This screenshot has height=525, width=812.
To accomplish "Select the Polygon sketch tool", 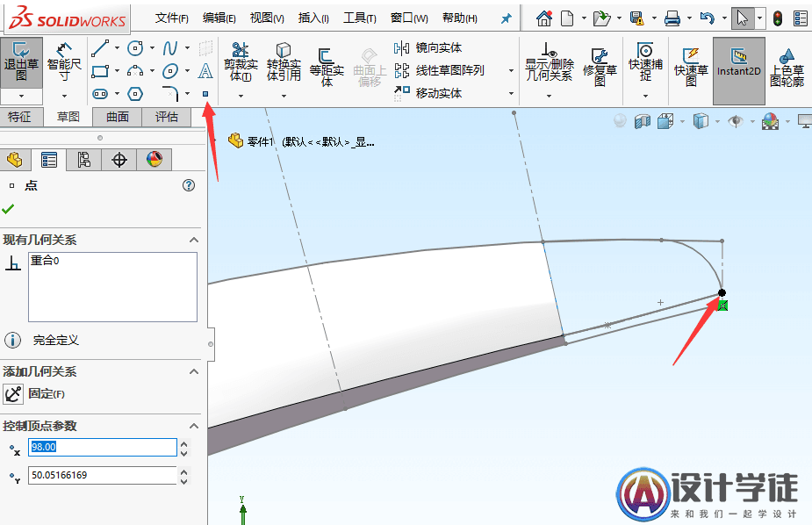I will click(x=135, y=94).
